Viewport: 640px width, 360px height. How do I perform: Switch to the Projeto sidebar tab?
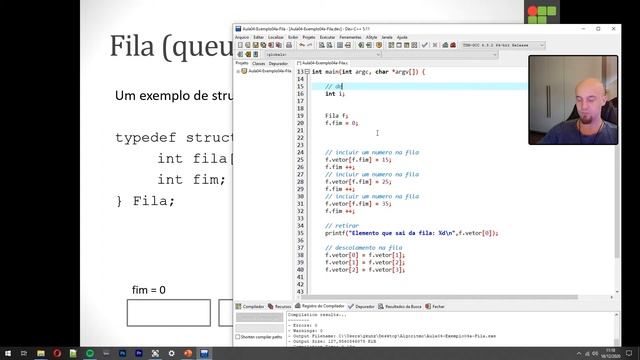click(x=242, y=63)
